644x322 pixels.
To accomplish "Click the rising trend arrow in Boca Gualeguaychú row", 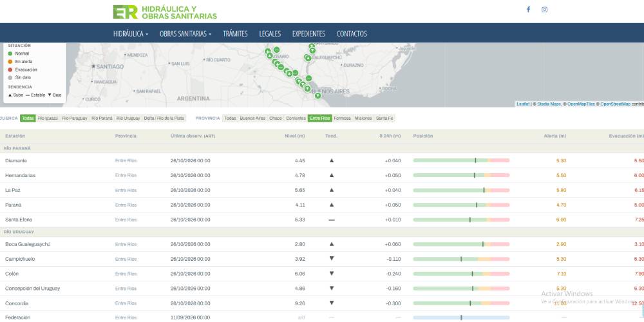I will [332, 244].
